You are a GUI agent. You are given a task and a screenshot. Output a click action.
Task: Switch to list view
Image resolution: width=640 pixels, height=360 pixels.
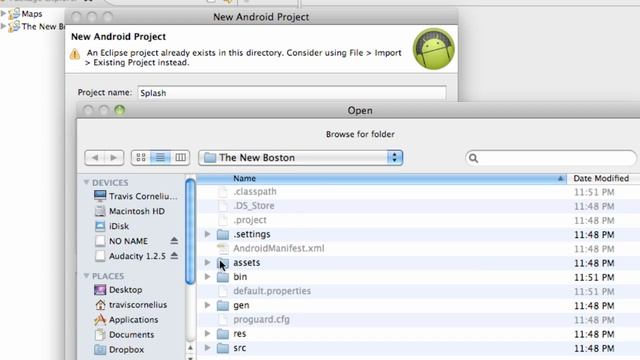click(160, 158)
